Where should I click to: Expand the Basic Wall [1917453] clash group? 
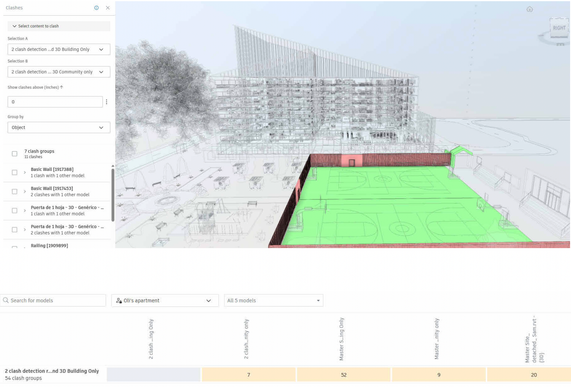[x=25, y=191]
